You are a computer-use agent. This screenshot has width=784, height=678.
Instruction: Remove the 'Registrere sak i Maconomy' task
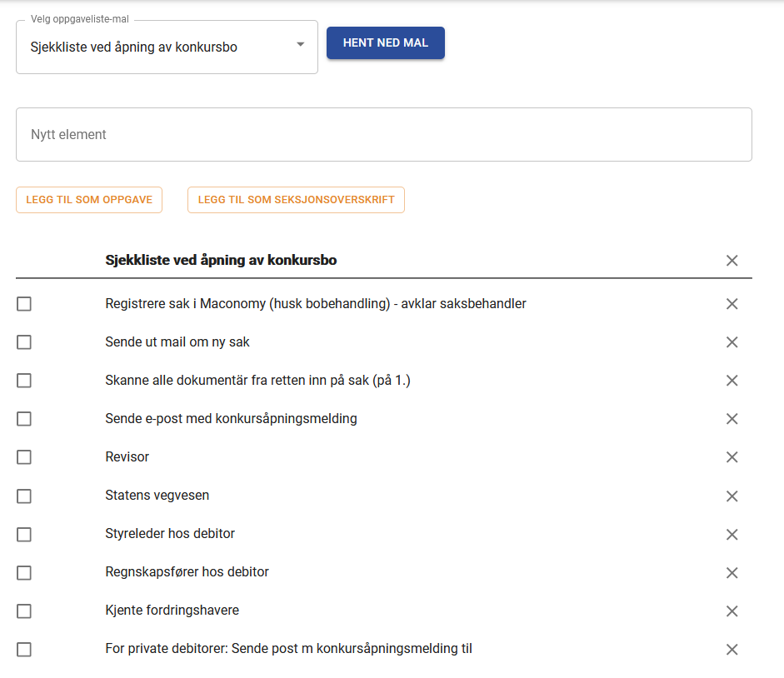(x=732, y=304)
